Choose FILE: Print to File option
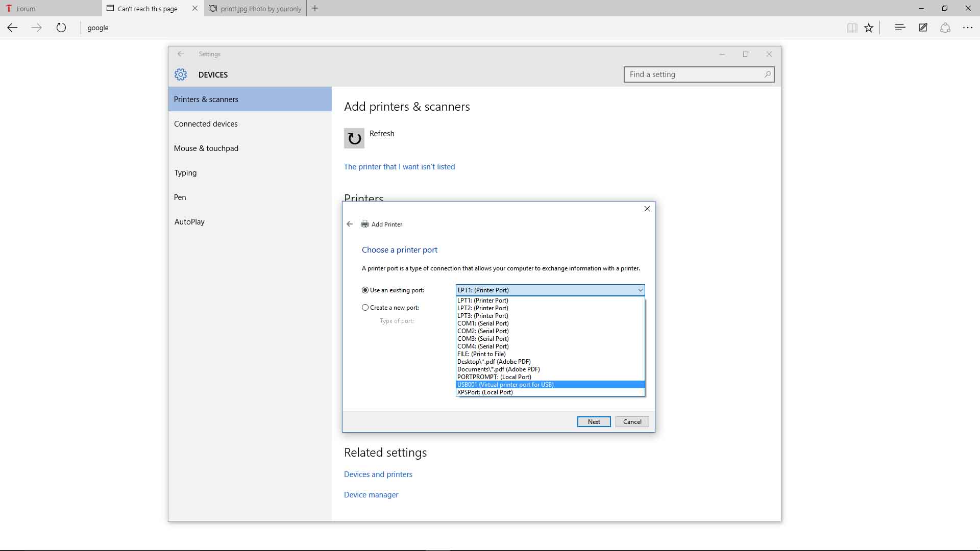This screenshot has width=980, height=551. coord(481,354)
